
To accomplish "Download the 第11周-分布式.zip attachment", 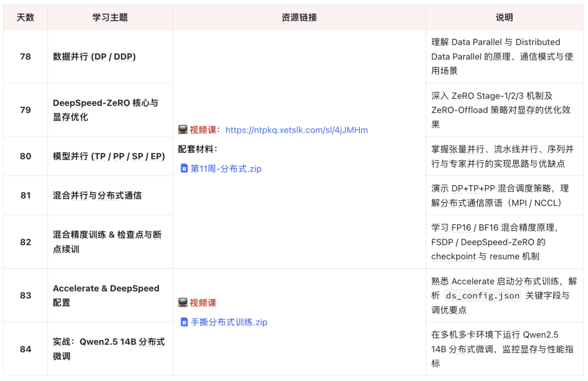I will (x=225, y=169).
